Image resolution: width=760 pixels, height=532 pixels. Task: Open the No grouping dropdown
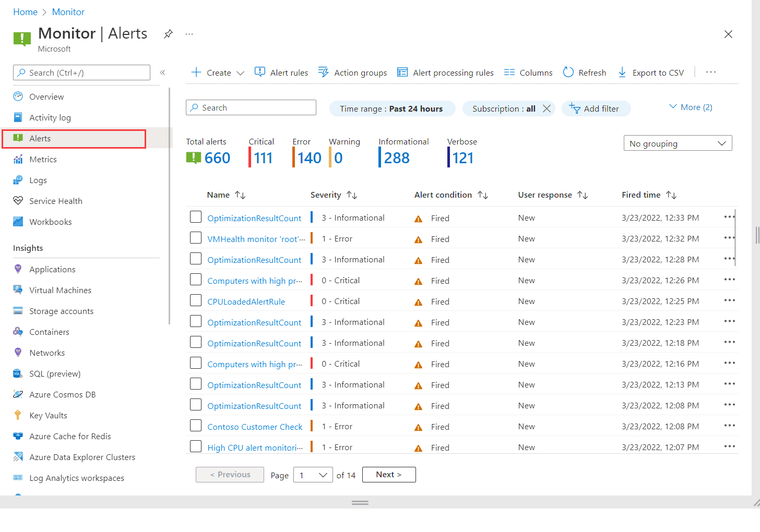click(x=678, y=143)
